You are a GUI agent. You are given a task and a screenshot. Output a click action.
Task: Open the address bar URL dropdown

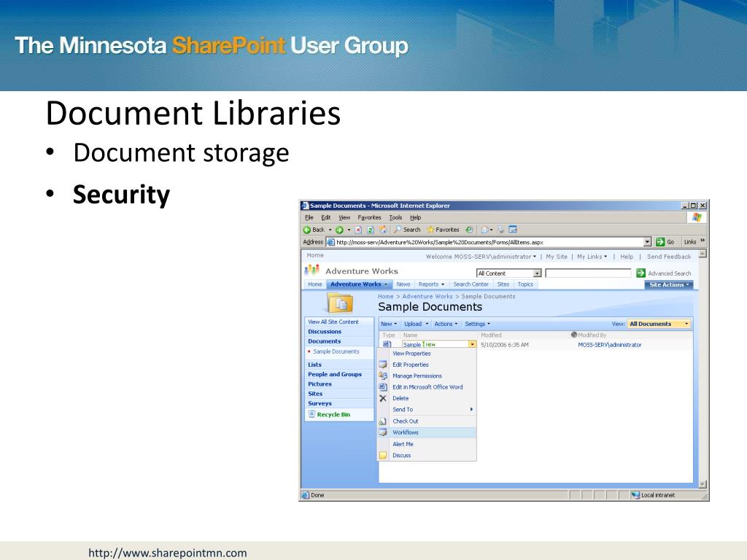click(647, 242)
